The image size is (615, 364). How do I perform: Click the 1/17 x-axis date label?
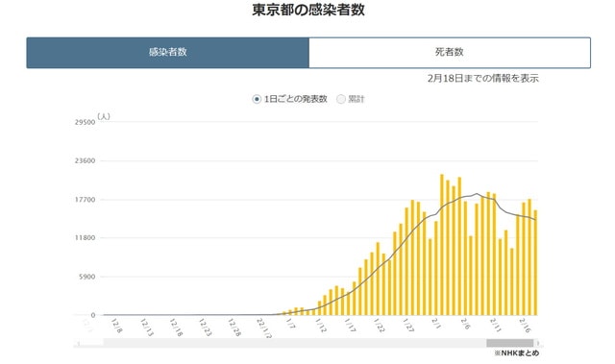(350, 326)
